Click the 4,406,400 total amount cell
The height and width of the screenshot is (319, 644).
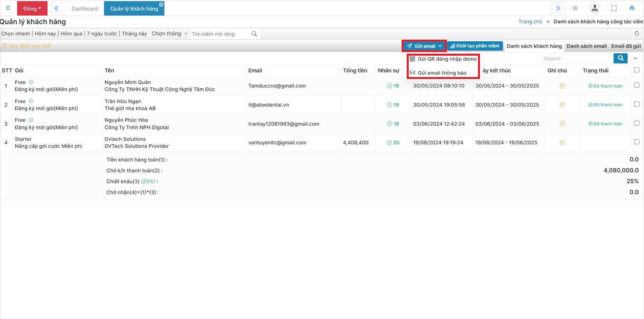click(356, 143)
